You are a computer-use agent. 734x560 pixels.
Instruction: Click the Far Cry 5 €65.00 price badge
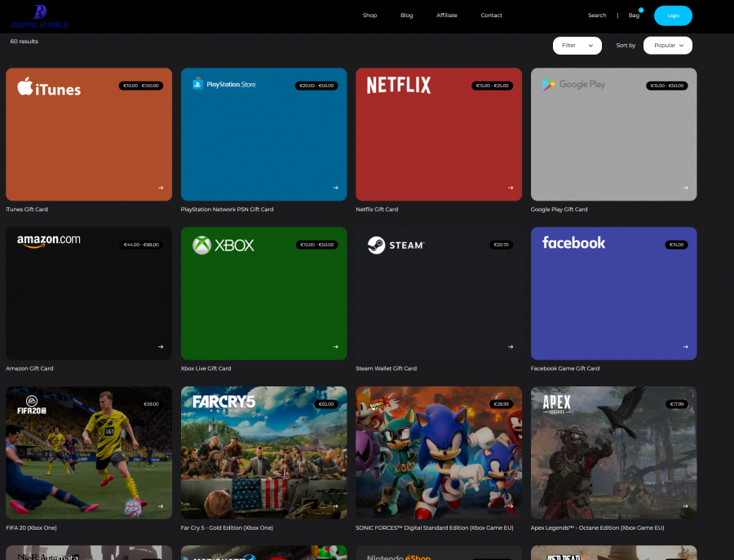click(x=326, y=404)
